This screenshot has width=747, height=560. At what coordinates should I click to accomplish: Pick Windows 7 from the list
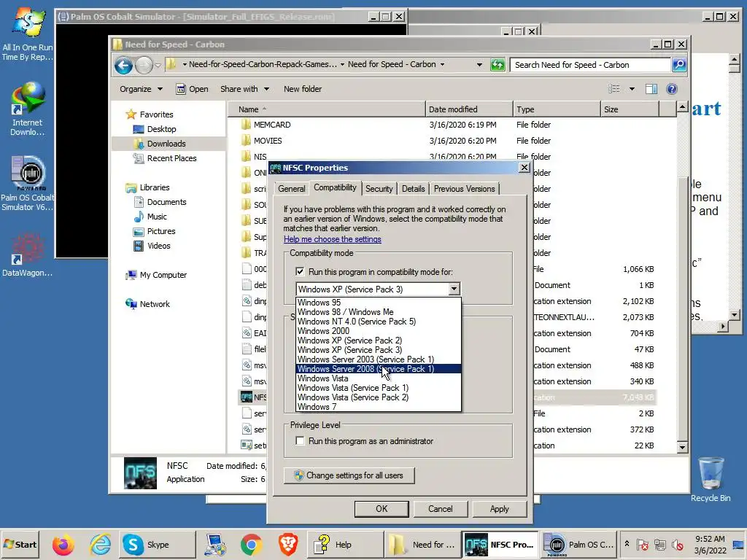tap(379, 407)
